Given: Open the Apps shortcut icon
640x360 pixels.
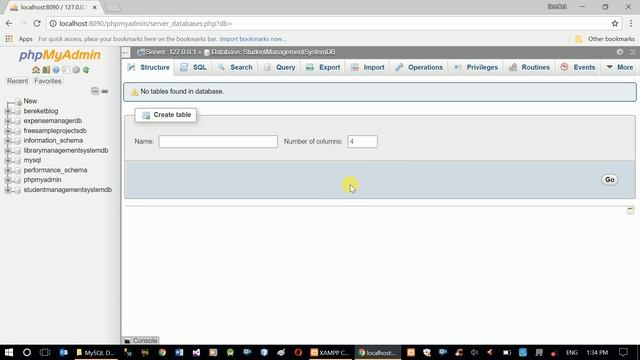Looking at the screenshot, I should tap(9, 39).
